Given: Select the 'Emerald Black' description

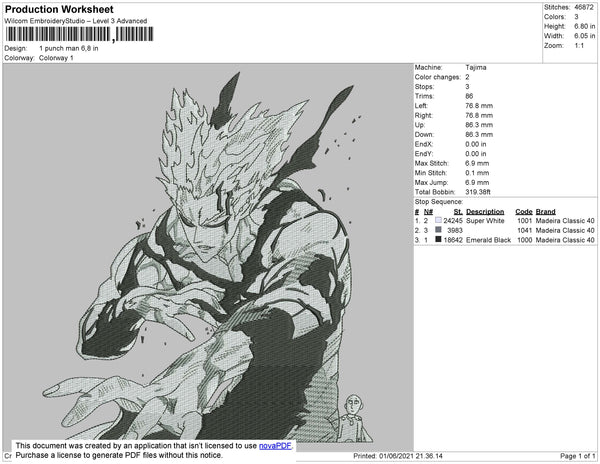Looking at the screenshot, I should pos(488,240).
